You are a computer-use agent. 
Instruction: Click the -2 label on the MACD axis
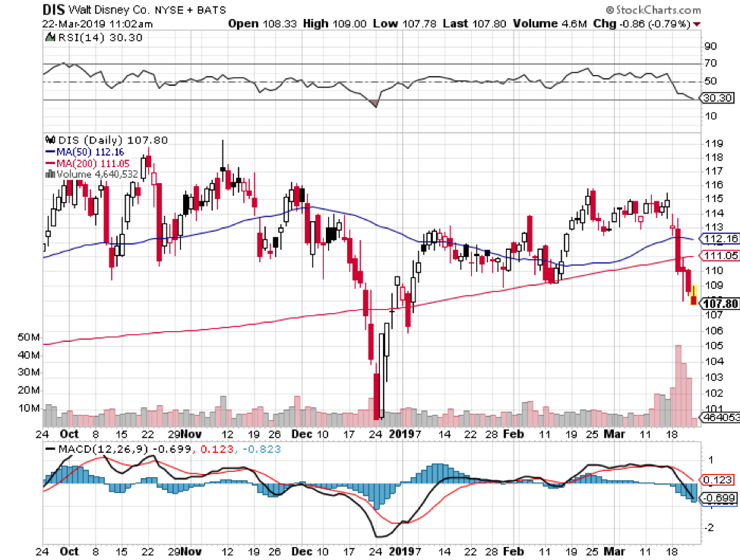(708, 528)
